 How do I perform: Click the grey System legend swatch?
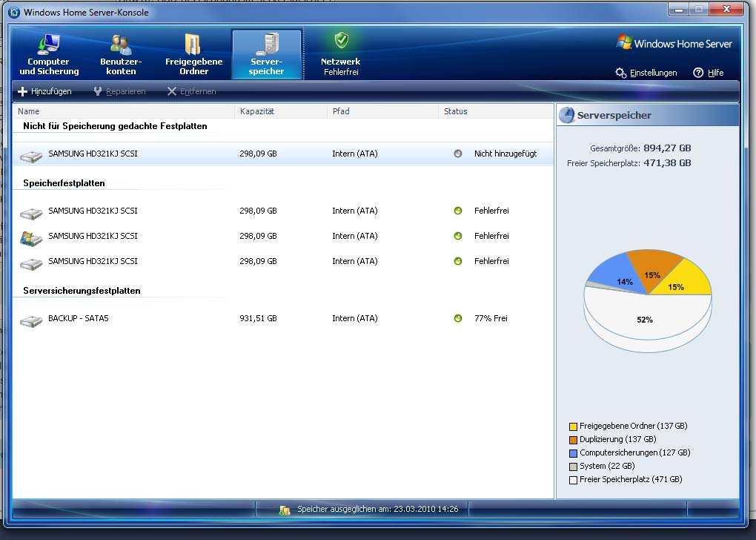(573, 467)
